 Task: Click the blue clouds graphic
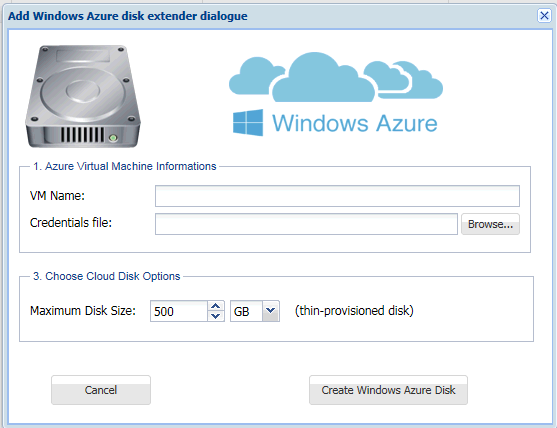(336, 77)
